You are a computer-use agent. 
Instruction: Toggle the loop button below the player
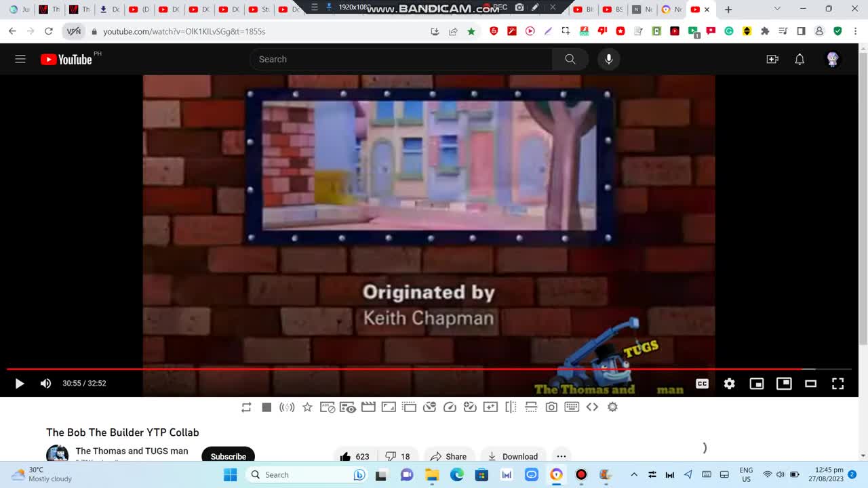246,407
